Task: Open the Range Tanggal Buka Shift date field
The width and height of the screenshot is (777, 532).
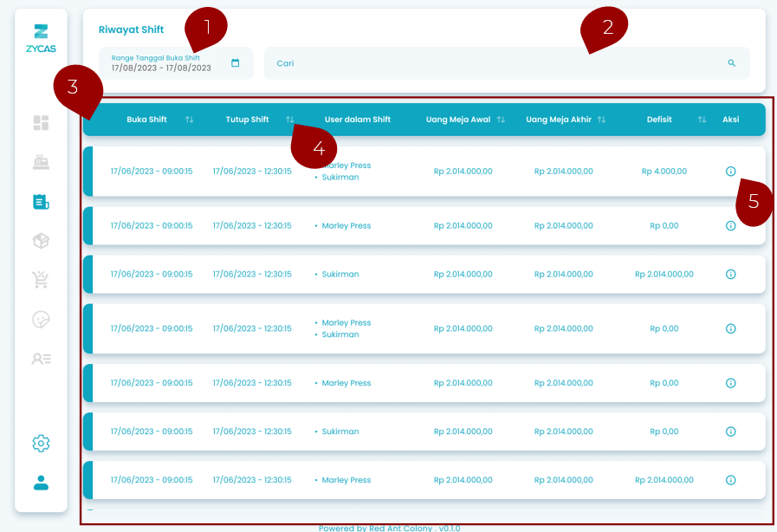Action: 165,64
